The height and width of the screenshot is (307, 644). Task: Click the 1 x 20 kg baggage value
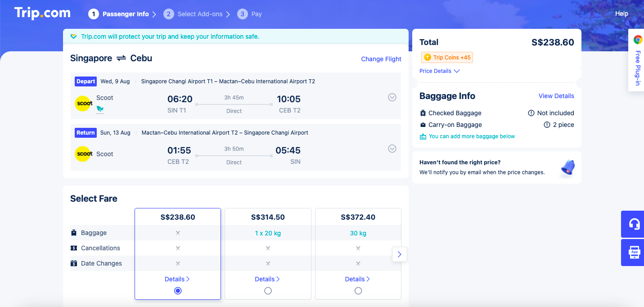tap(268, 233)
